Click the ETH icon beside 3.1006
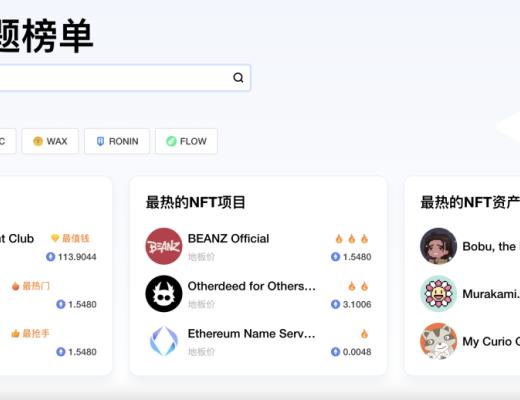Viewport: 520px width, 400px height. click(335, 304)
